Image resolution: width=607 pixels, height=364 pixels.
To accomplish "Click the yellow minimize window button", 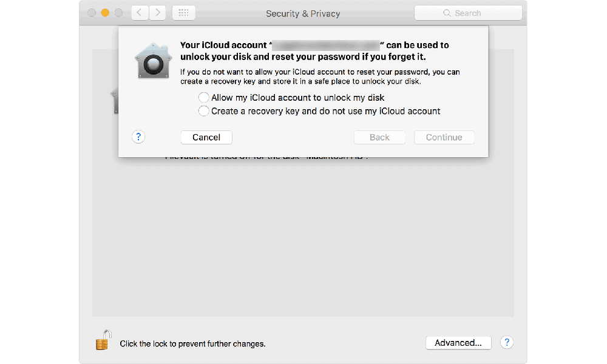I will click(105, 13).
